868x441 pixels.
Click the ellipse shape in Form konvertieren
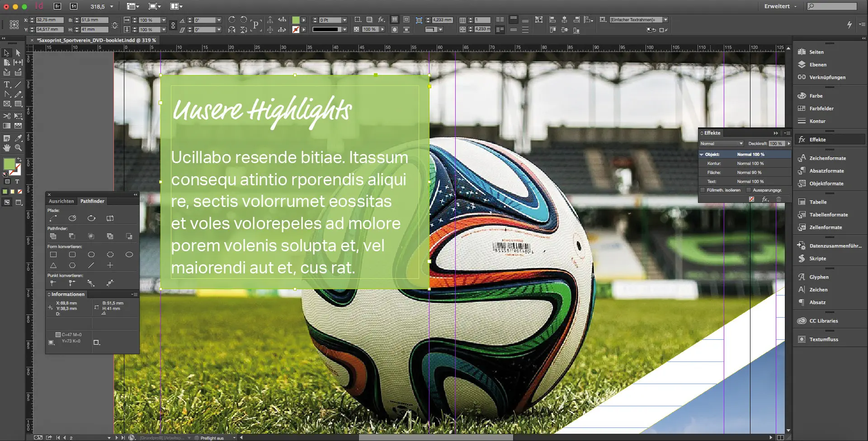pos(129,255)
